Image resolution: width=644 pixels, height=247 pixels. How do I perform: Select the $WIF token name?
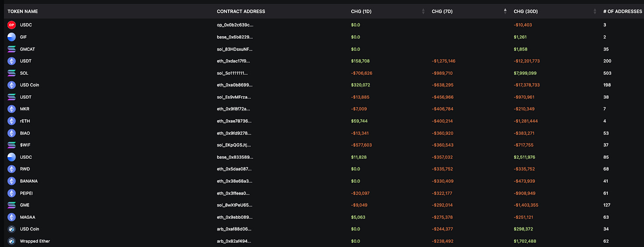25,145
